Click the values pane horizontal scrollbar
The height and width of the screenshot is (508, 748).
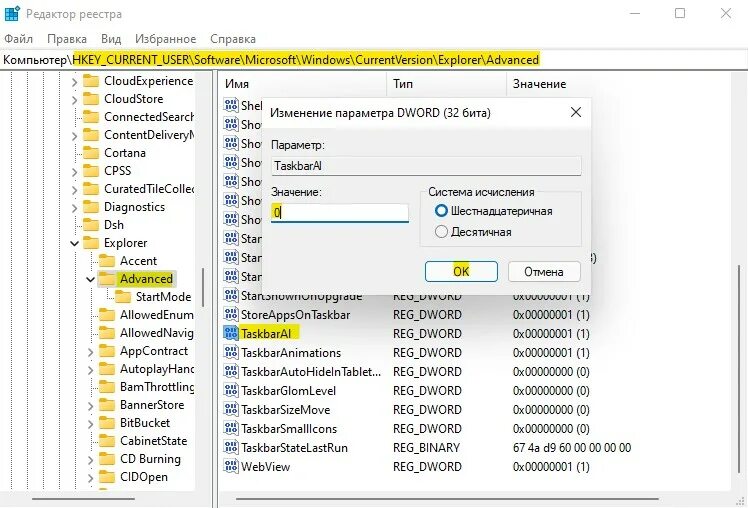[447, 499]
